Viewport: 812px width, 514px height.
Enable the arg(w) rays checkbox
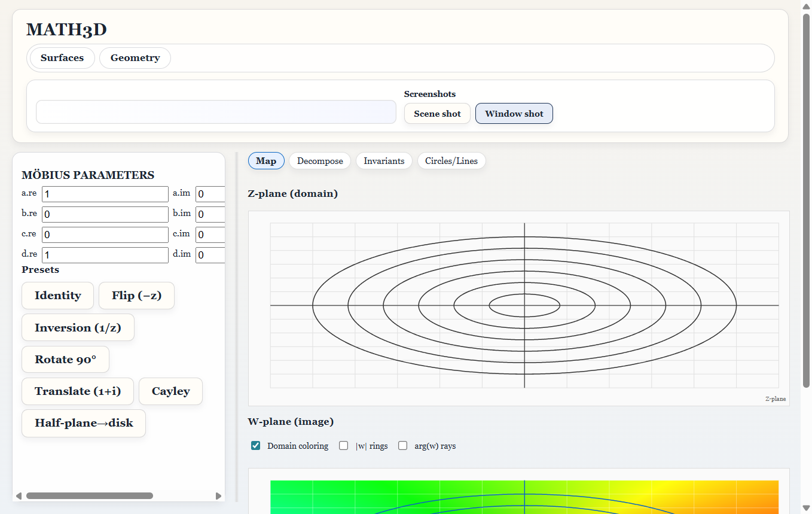(402, 446)
